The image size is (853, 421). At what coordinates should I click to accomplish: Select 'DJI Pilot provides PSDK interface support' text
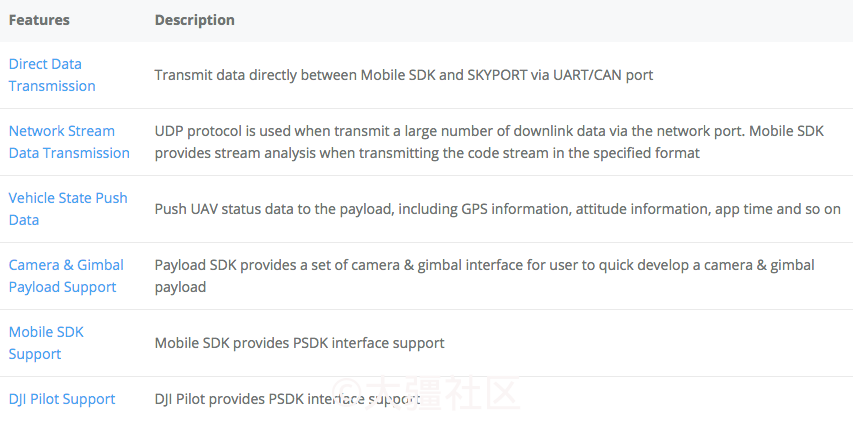287,399
